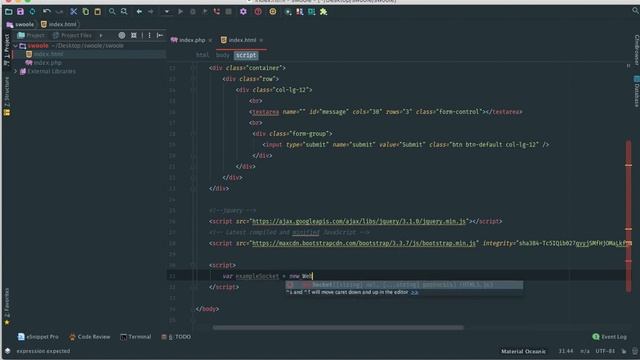The height and width of the screenshot is (360, 640).
Task: Select the WebSocket autocomplete suggestion
Action: coord(404,284)
